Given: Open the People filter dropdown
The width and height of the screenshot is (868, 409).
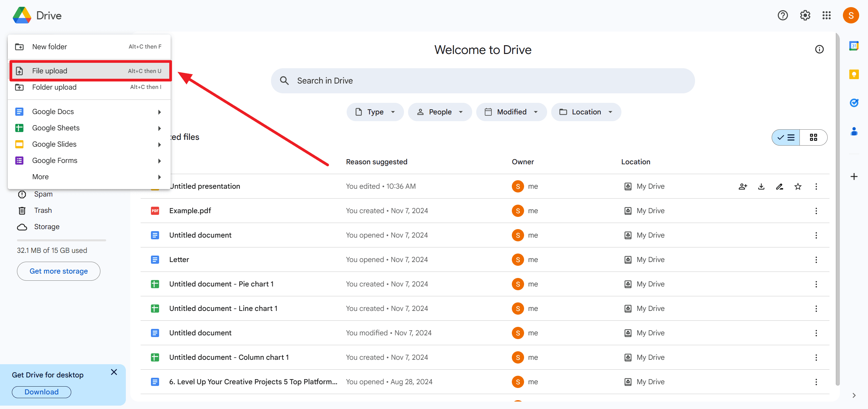Looking at the screenshot, I should pyautogui.click(x=440, y=112).
